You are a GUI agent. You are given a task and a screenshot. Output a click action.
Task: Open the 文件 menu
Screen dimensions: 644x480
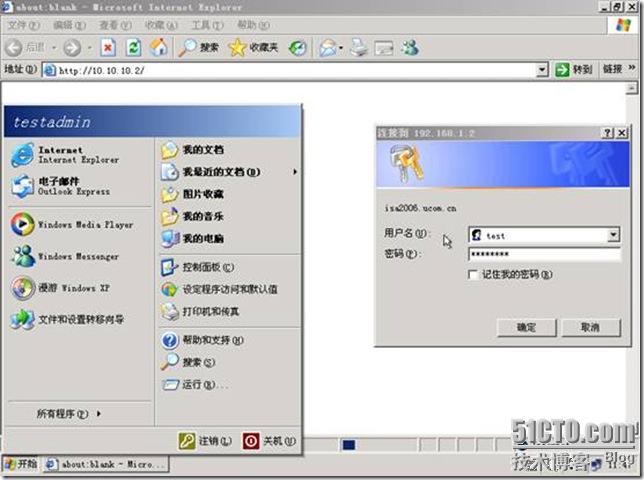23,25
